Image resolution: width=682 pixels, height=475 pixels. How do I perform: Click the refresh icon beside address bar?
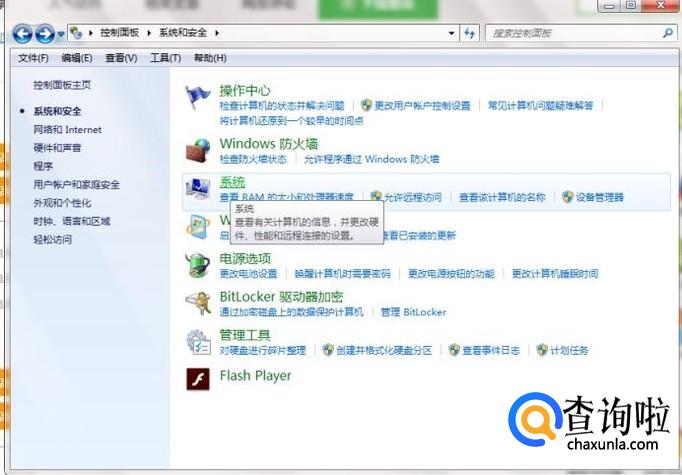(x=469, y=33)
